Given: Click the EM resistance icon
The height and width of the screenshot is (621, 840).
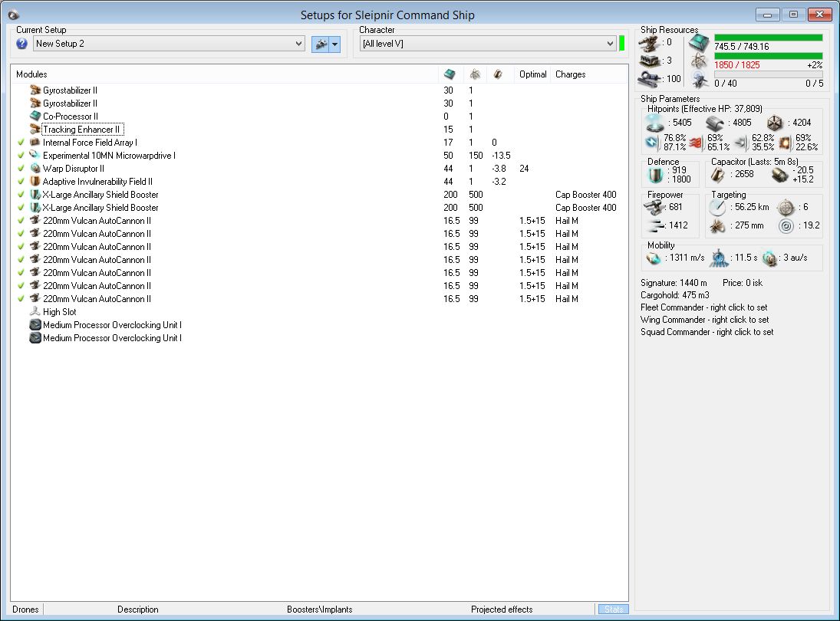Looking at the screenshot, I should (652, 143).
